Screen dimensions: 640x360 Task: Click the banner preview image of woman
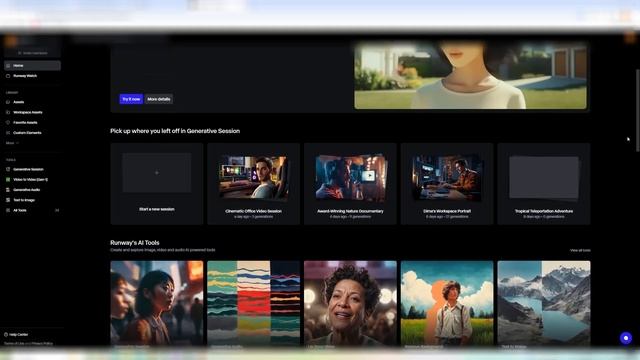click(471, 76)
